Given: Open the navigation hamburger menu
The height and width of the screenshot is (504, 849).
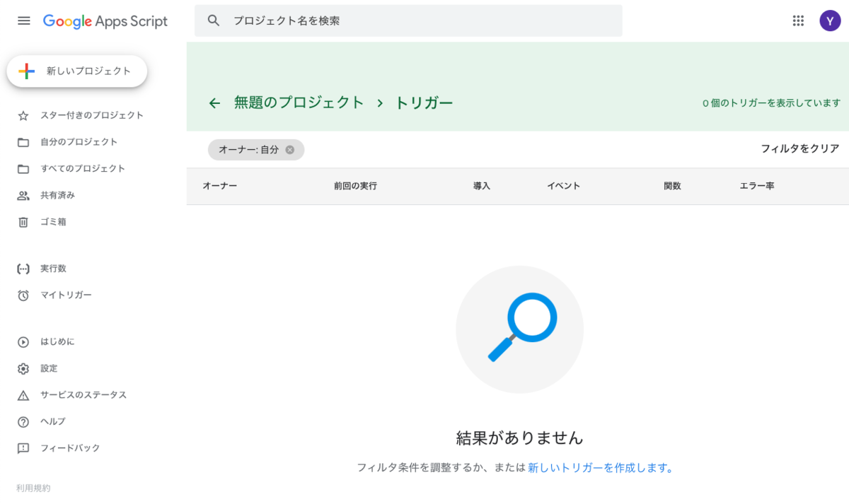Looking at the screenshot, I should coord(23,20).
